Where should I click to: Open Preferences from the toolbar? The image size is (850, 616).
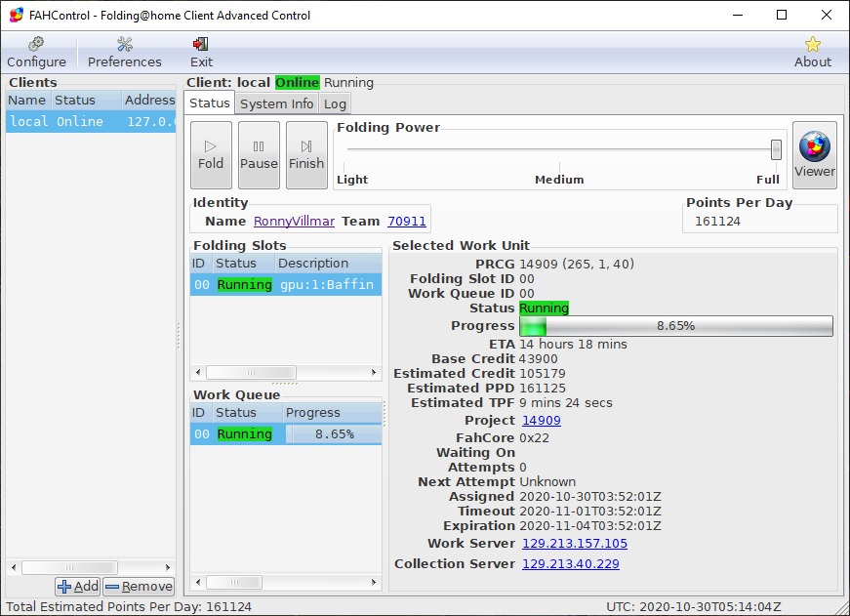[125, 53]
